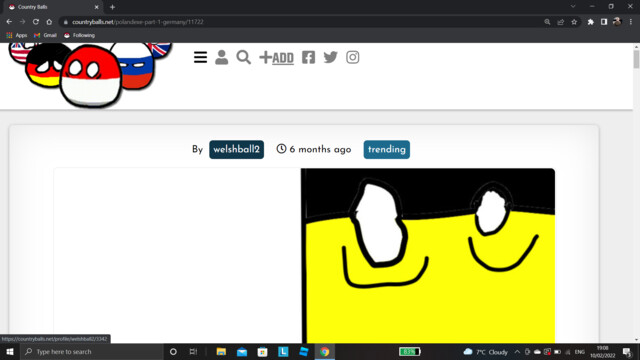Show hidden system tray icons
This screenshot has height=360, width=640.
517,352
